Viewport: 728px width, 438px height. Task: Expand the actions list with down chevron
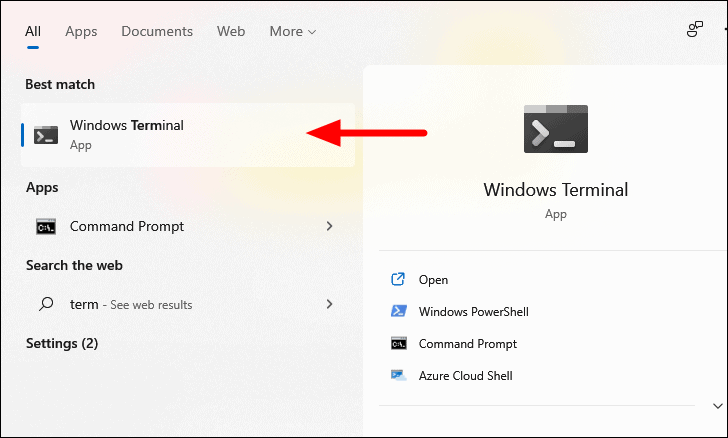click(x=717, y=405)
